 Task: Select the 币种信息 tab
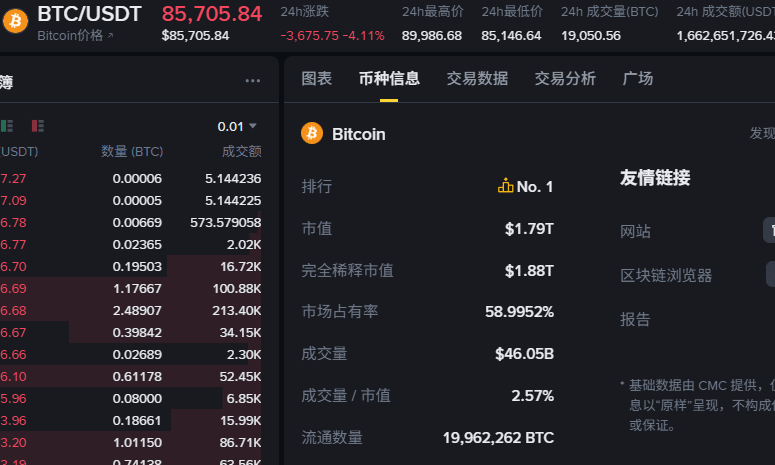(x=389, y=79)
